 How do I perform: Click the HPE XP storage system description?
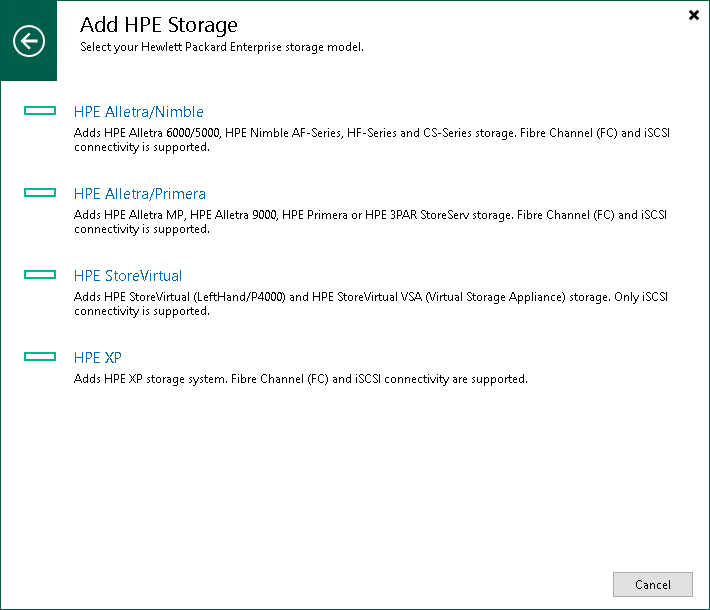pos(301,379)
